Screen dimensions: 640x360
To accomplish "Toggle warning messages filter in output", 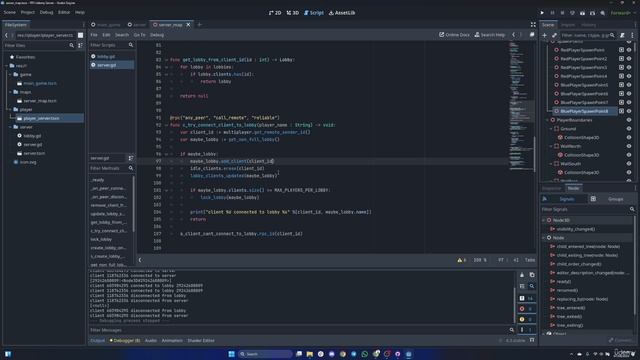I will [527, 319].
